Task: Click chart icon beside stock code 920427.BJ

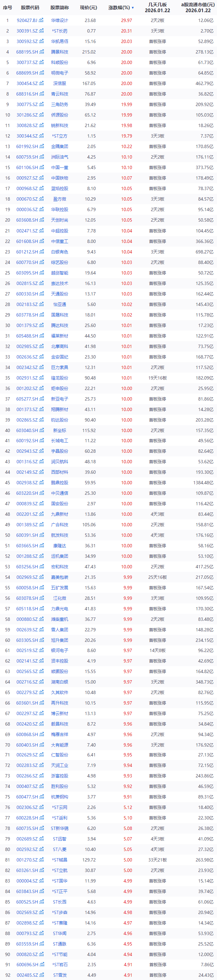Action: [x=41, y=21]
